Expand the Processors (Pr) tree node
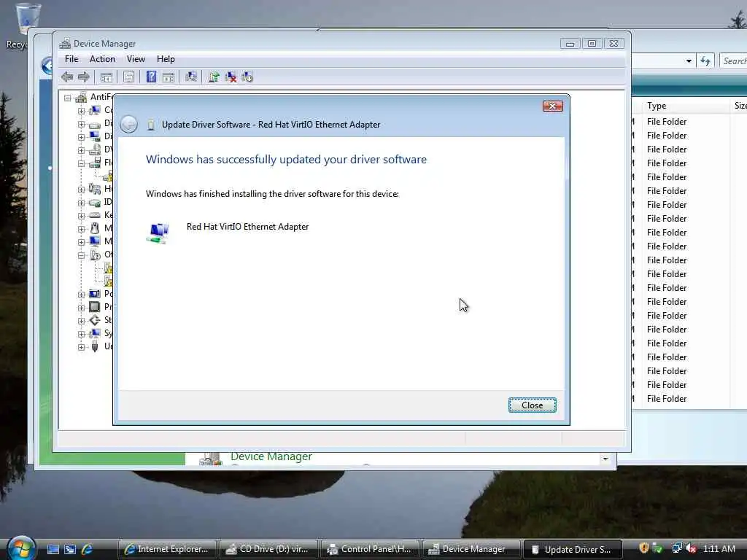The image size is (747, 560). coord(82,308)
